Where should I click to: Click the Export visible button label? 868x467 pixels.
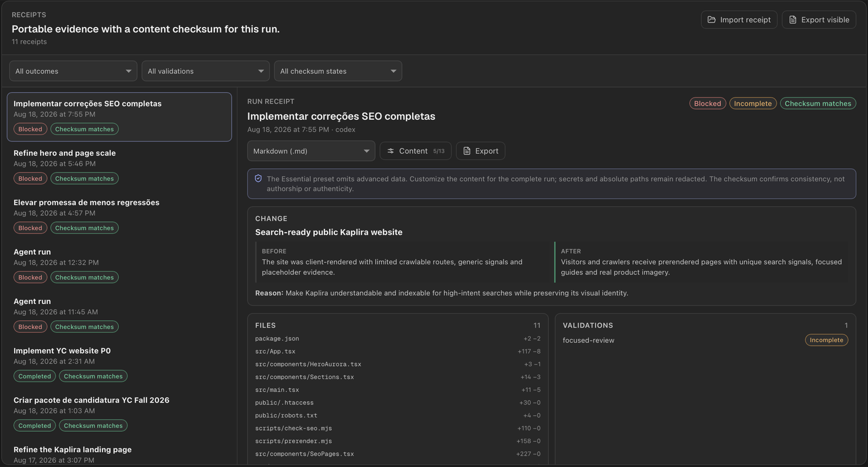825,20
